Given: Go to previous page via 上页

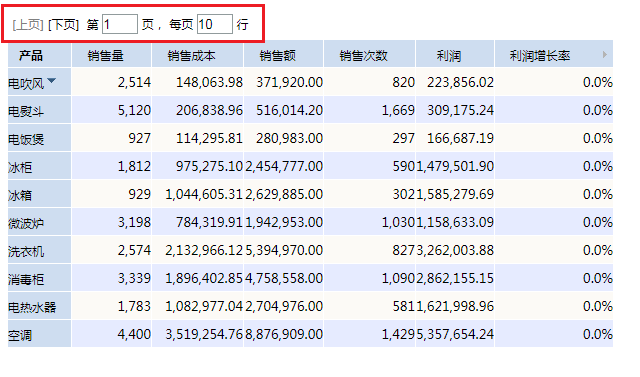Looking at the screenshot, I should click(28, 25).
